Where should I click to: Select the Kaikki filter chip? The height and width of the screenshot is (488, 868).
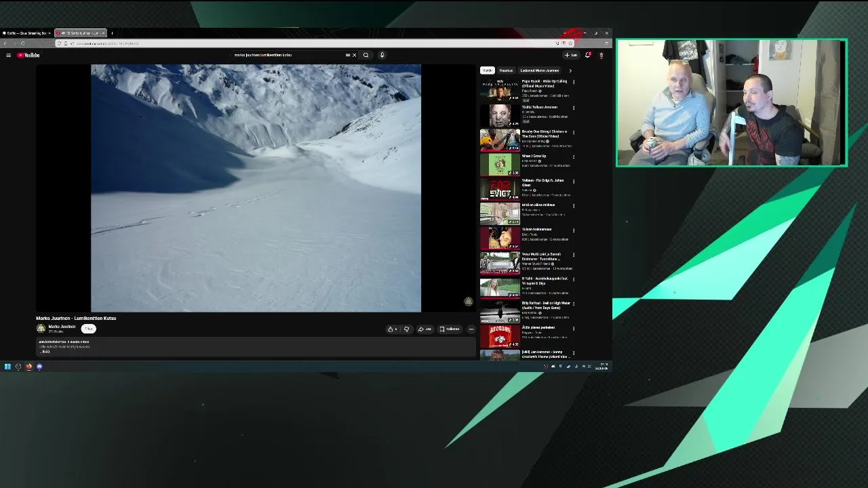(487, 70)
